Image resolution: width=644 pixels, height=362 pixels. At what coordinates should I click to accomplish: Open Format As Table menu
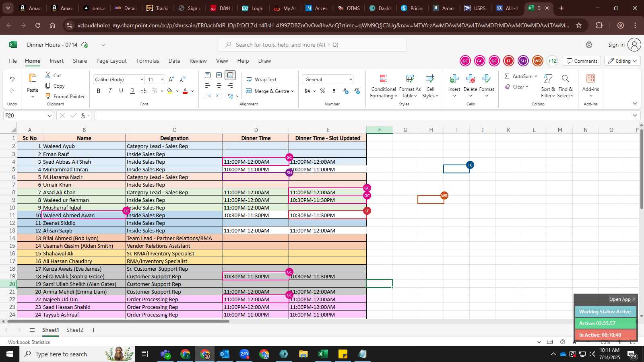click(410, 86)
